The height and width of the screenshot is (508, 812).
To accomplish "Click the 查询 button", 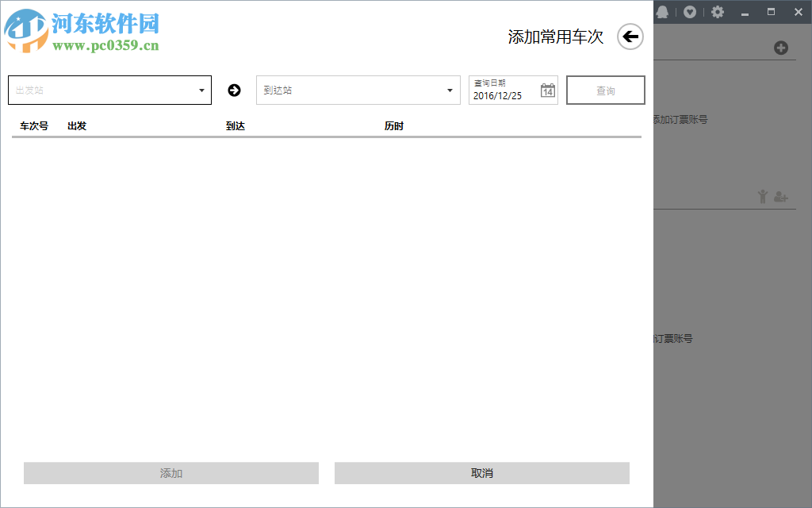I will 605,90.
